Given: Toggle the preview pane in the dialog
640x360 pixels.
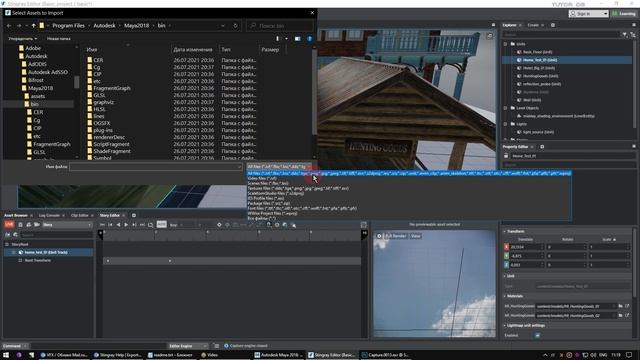Looking at the screenshot, I should tap(298, 39).
